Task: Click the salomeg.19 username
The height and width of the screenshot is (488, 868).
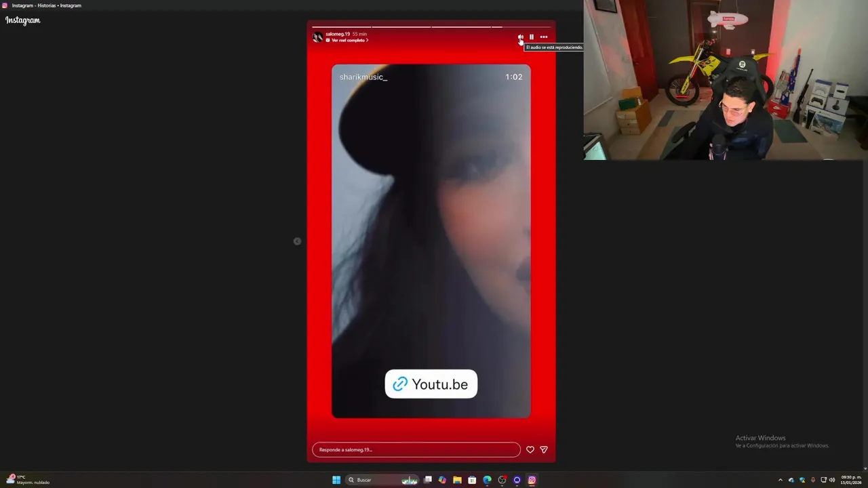Action: pyautogui.click(x=338, y=34)
